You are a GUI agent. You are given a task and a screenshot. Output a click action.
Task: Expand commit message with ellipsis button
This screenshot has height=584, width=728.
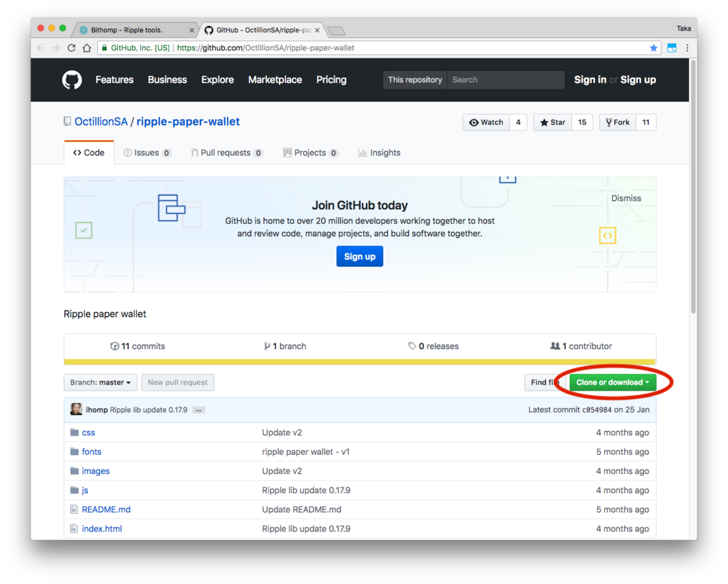pyautogui.click(x=199, y=411)
